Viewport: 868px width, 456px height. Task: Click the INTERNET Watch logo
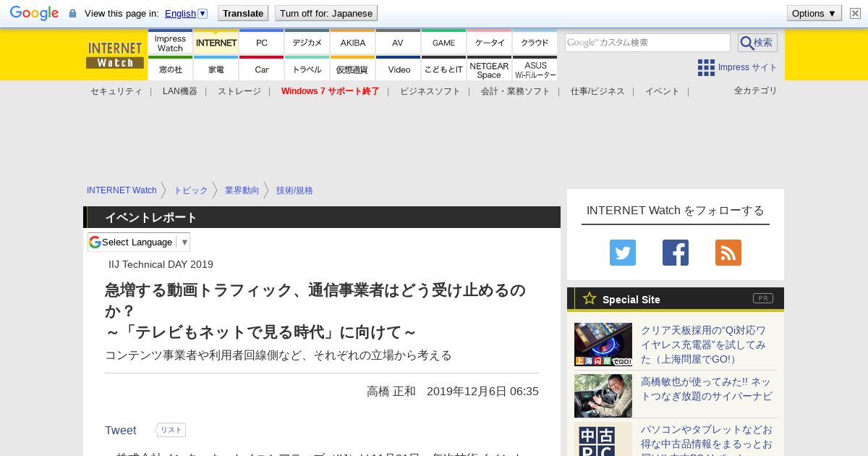click(115, 55)
